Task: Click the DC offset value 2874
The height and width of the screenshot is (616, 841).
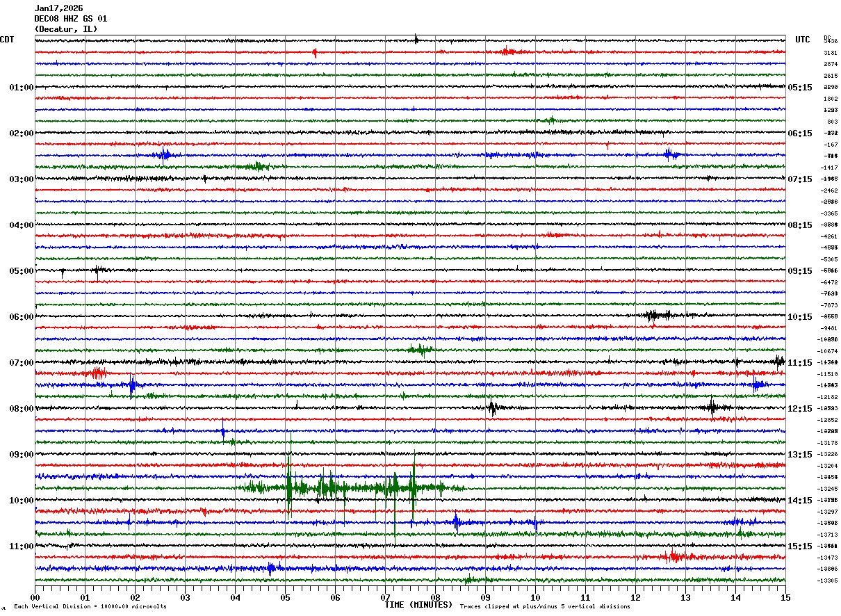Action: [x=831, y=64]
